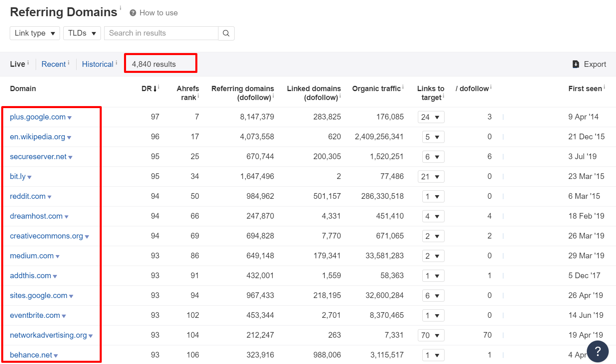616x364 pixels.
Task: Click the info icon beside Live tab
Action: tap(28, 63)
